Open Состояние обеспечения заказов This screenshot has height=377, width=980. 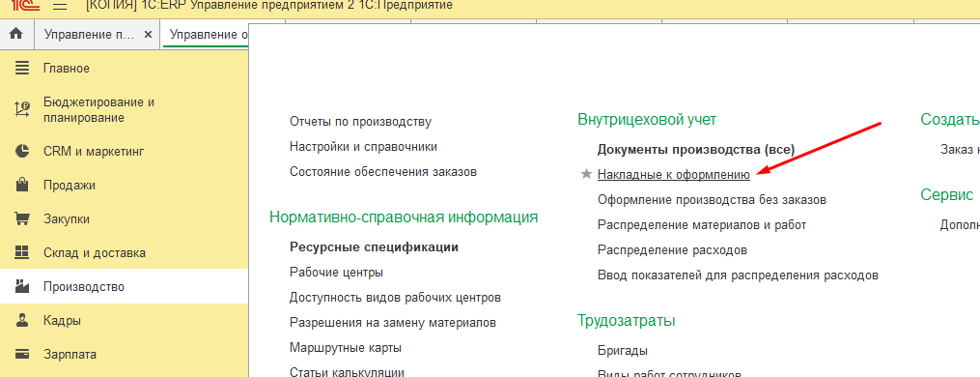(383, 172)
